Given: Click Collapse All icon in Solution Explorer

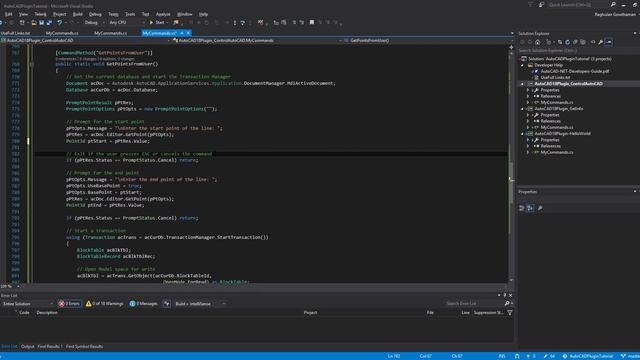Looking at the screenshot, I should (x=575, y=42).
